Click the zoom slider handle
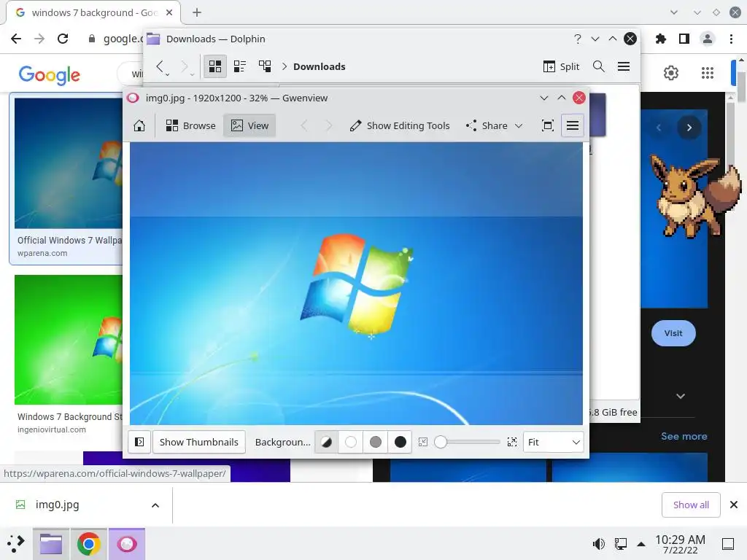Viewport: 747px width, 560px height. tap(441, 442)
